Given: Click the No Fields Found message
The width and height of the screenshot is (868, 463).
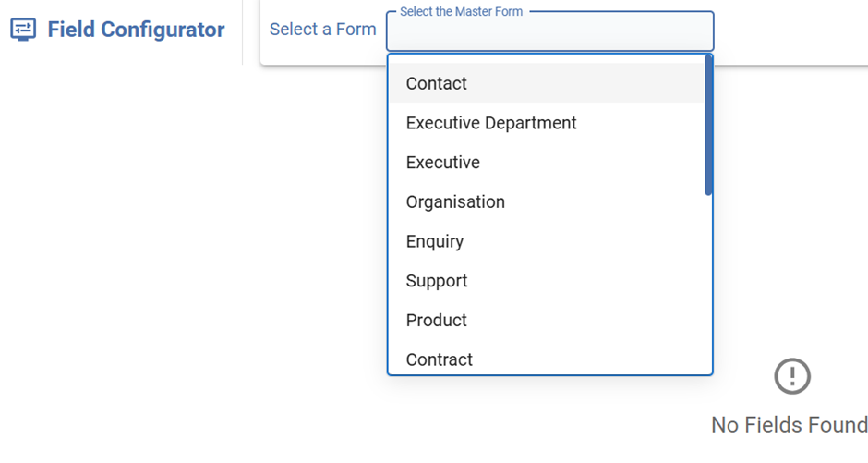Looking at the screenshot, I should (x=789, y=425).
